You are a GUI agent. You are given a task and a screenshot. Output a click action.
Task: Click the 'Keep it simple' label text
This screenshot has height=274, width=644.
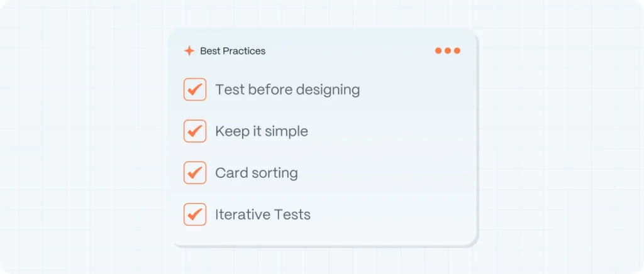tap(262, 131)
